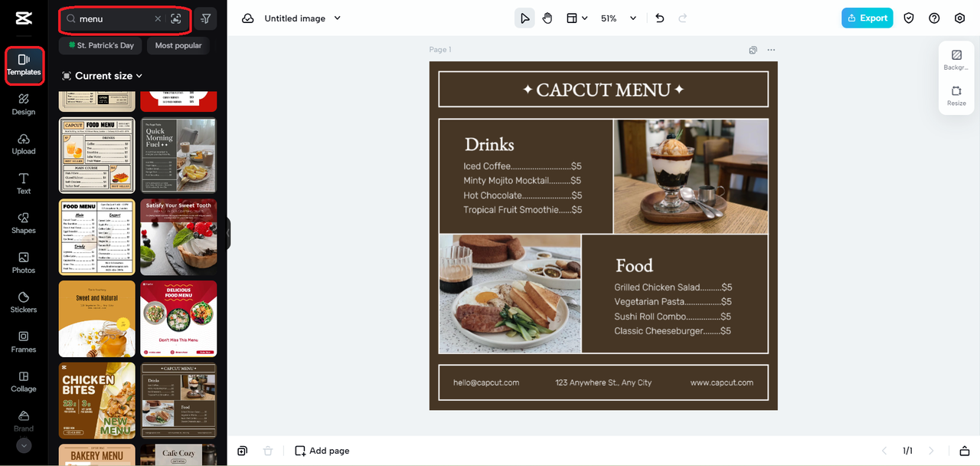
Task: Select the Drinks heading on canvas
Action: 489,144
